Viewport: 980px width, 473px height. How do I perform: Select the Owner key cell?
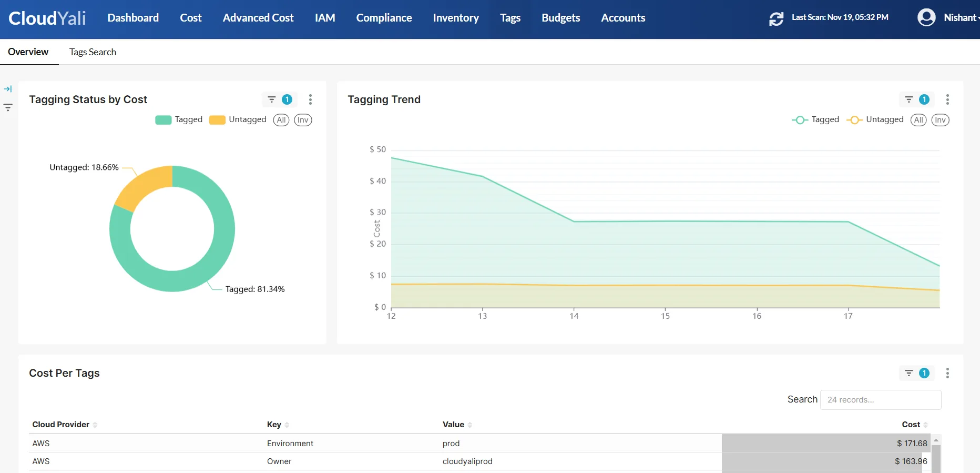pyautogui.click(x=279, y=461)
